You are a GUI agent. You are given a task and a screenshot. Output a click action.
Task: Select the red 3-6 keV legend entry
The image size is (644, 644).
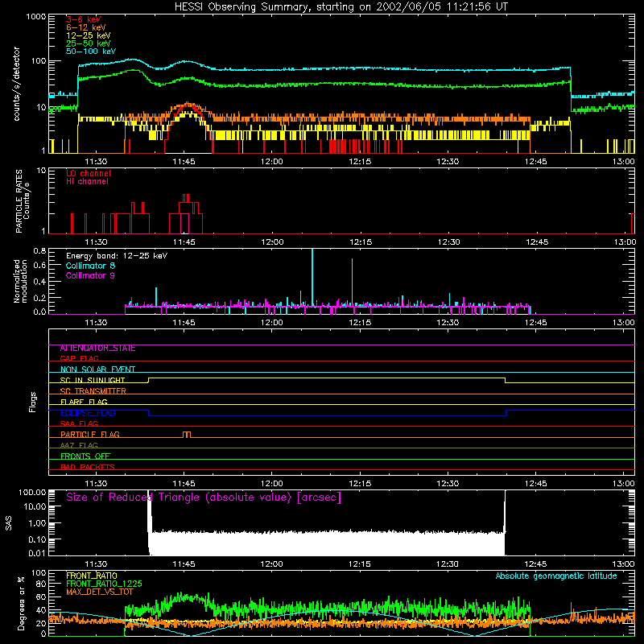(83, 19)
